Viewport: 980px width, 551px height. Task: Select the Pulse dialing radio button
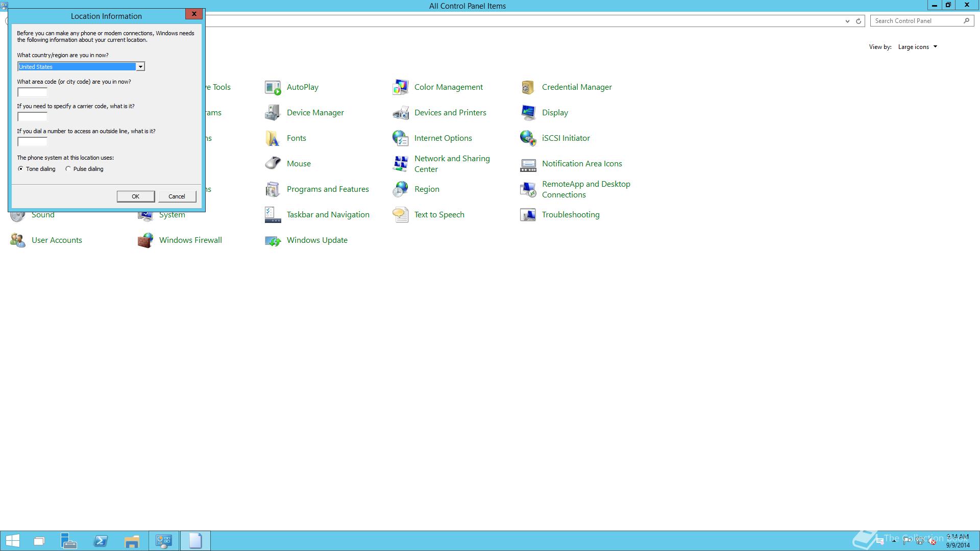pyautogui.click(x=68, y=169)
